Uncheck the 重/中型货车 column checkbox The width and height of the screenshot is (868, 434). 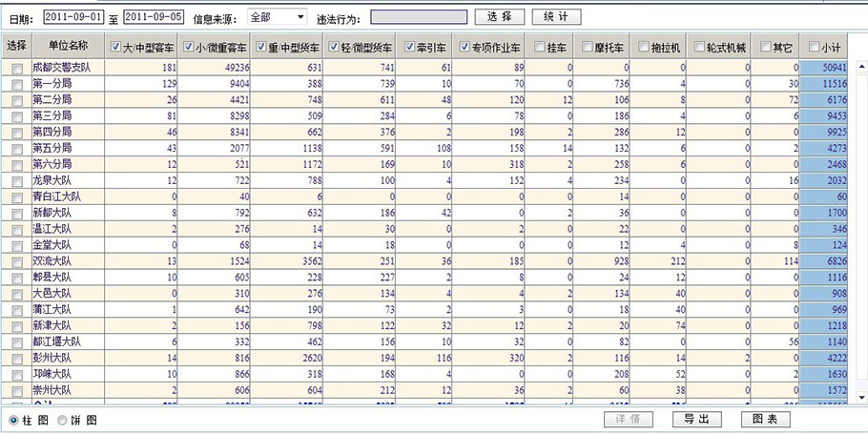[261, 47]
